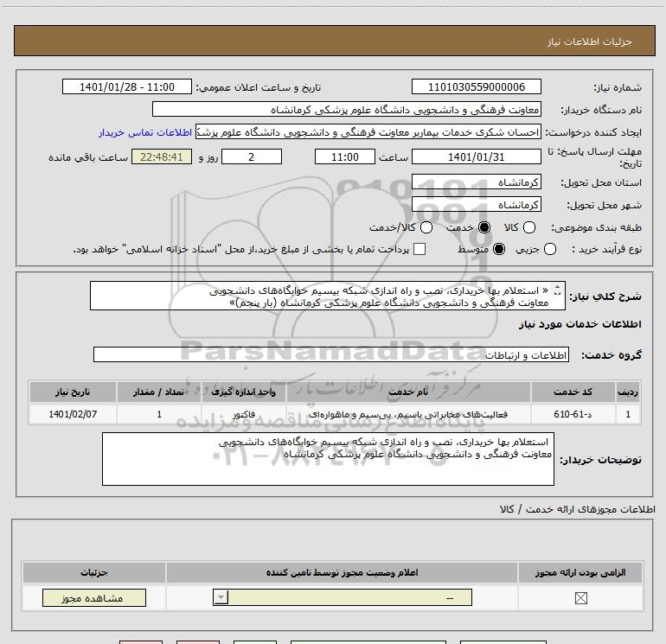Click the buyer notes text area
This screenshot has height=644, width=666.
[x=328, y=459]
